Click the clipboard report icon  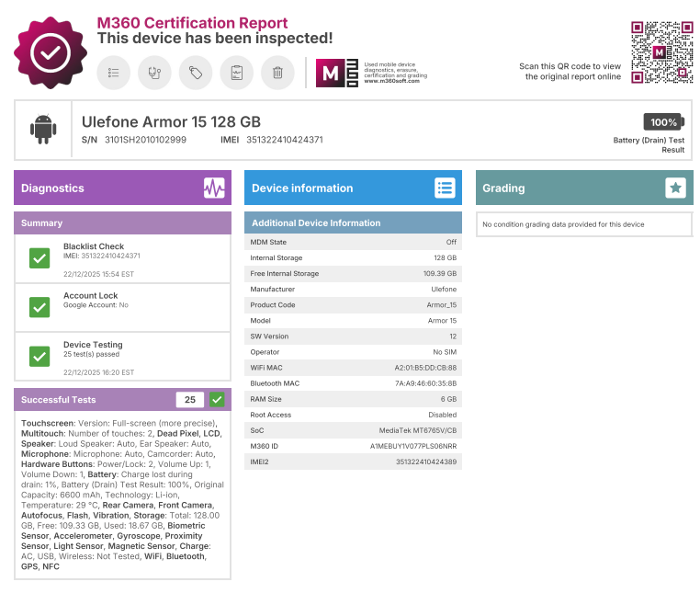pos(236,73)
